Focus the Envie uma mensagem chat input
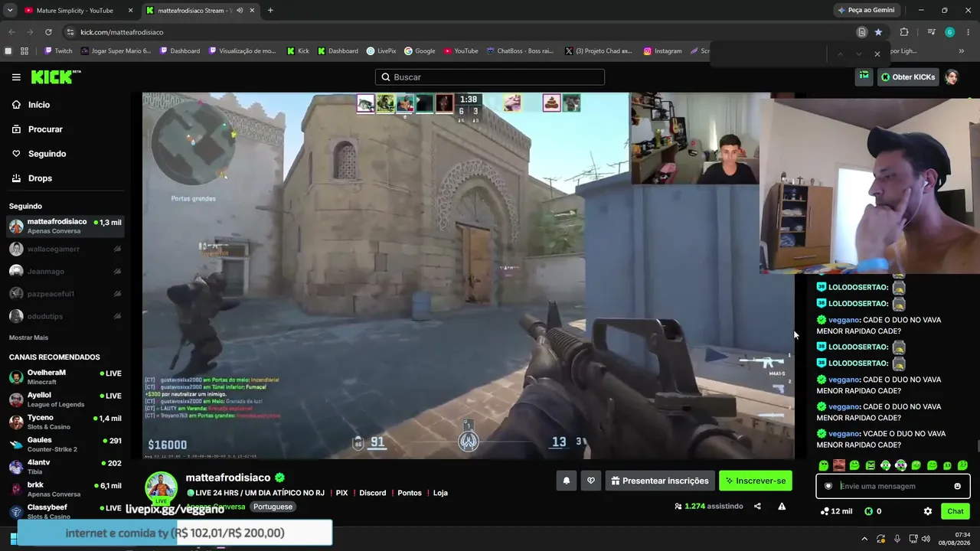The image size is (980, 551). (893, 486)
